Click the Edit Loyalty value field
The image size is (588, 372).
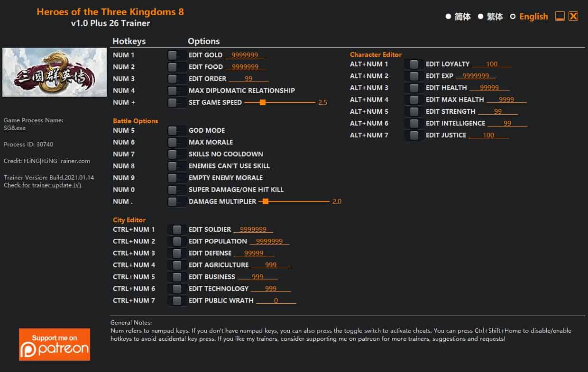point(492,64)
